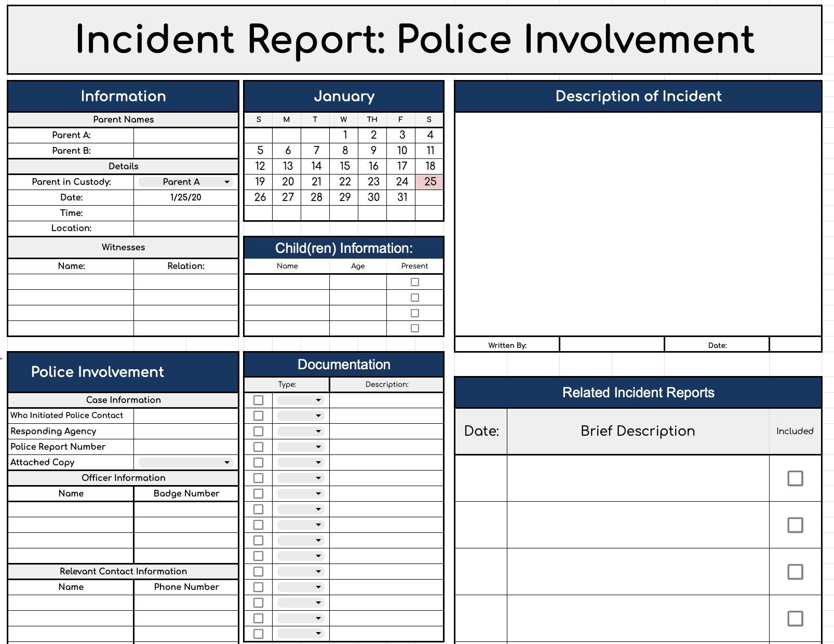Open the Parent in Custody dropdown
834x644 pixels.
click(185, 182)
